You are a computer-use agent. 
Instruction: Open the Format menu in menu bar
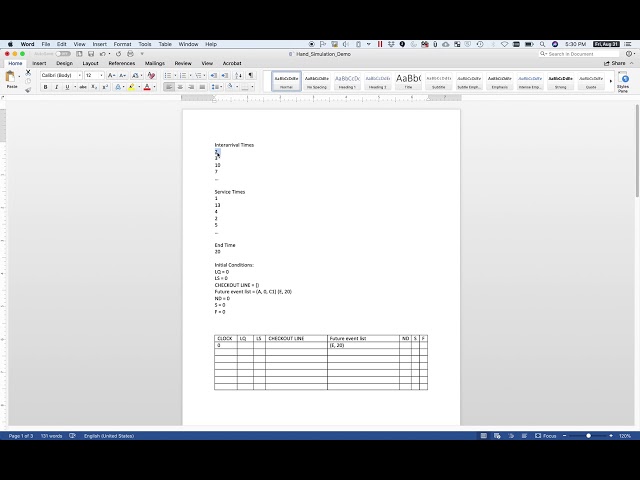[122, 44]
